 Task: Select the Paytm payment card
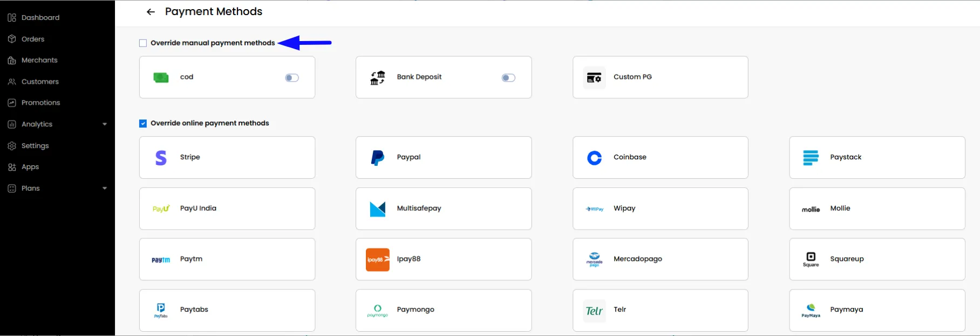click(x=227, y=259)
